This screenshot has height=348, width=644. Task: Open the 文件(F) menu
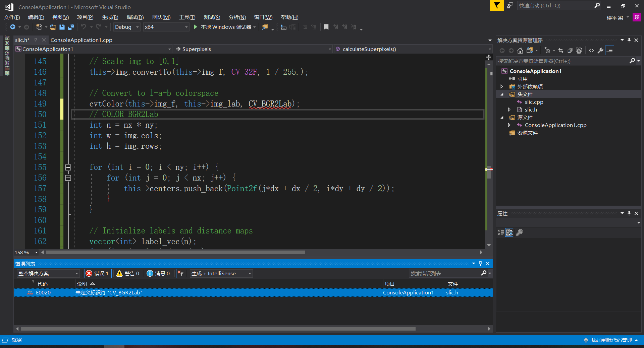click(12, 17)
